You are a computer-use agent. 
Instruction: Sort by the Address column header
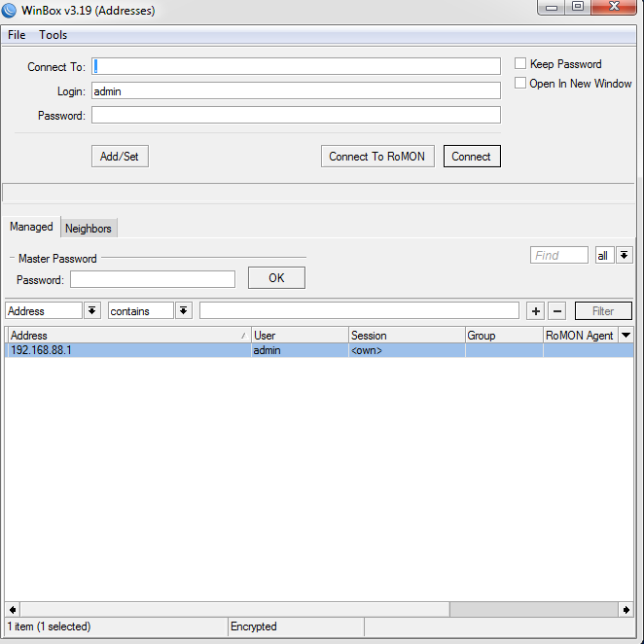click(x=129, y=336)
